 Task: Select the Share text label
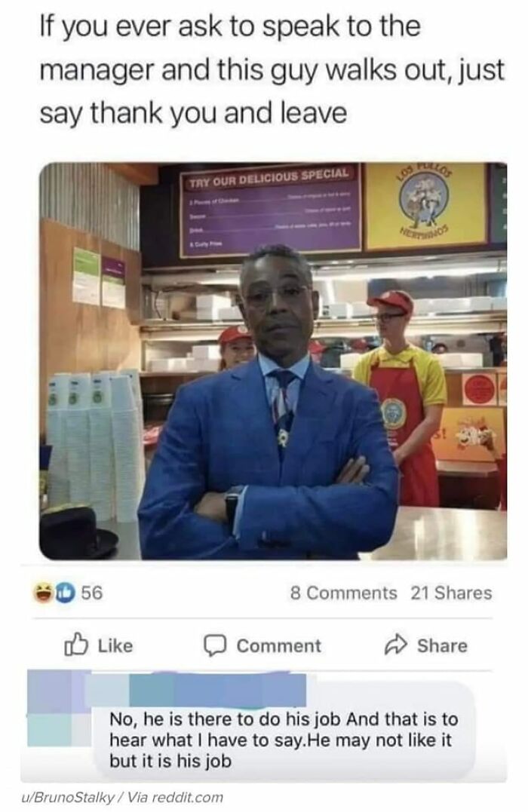coord(442,646)
